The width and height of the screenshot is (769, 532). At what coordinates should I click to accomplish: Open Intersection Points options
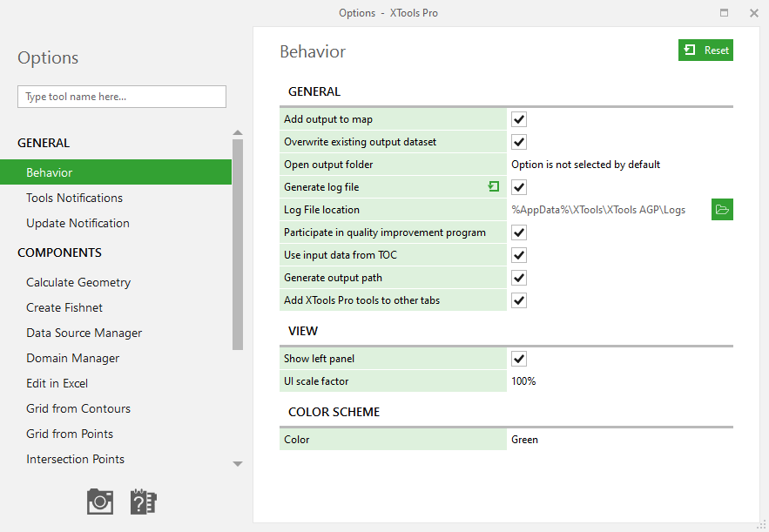(x=76, y=459)
